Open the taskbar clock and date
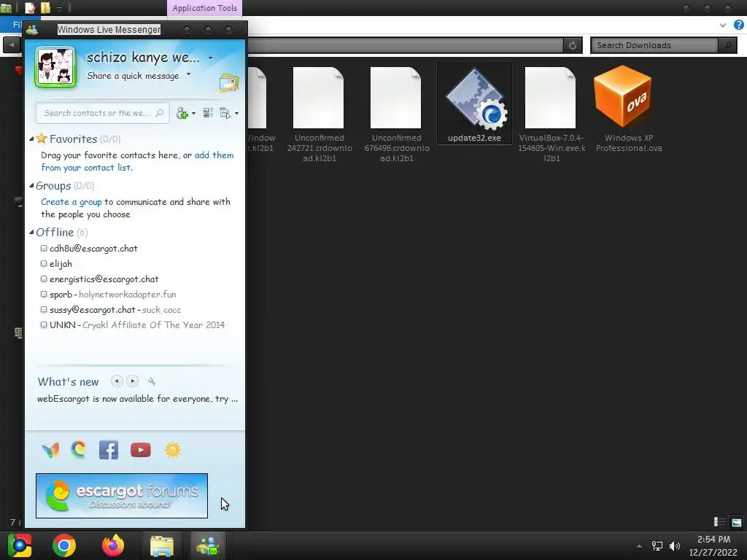This screenshot has height=560, width=747. tap(713, 545)
